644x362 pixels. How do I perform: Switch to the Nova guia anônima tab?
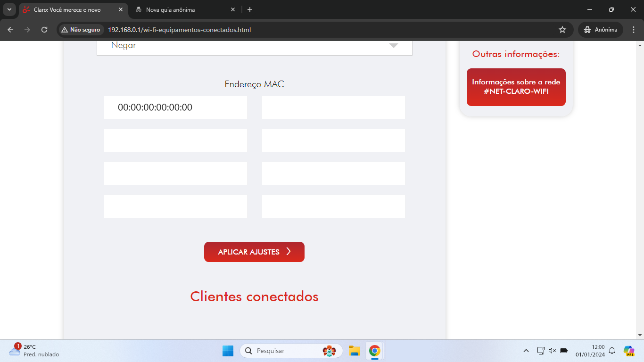(185, 9)
